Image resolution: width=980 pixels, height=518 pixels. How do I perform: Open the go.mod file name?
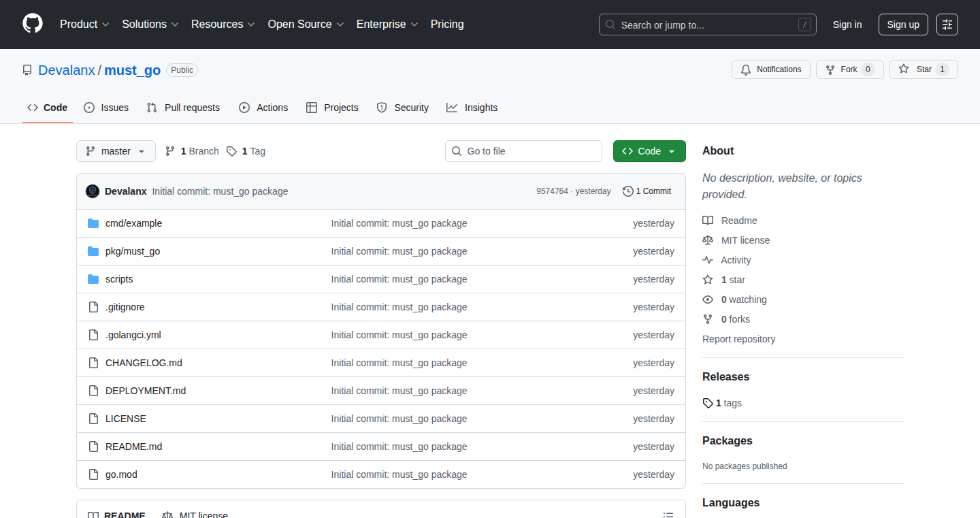pyautogui.click(x=121, y=474)
